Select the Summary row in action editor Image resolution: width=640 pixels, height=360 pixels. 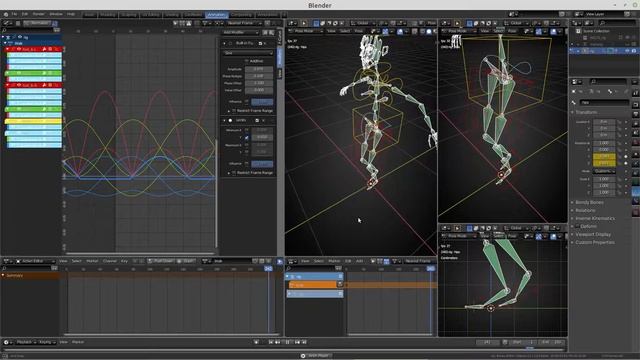[x=31, y=276]
